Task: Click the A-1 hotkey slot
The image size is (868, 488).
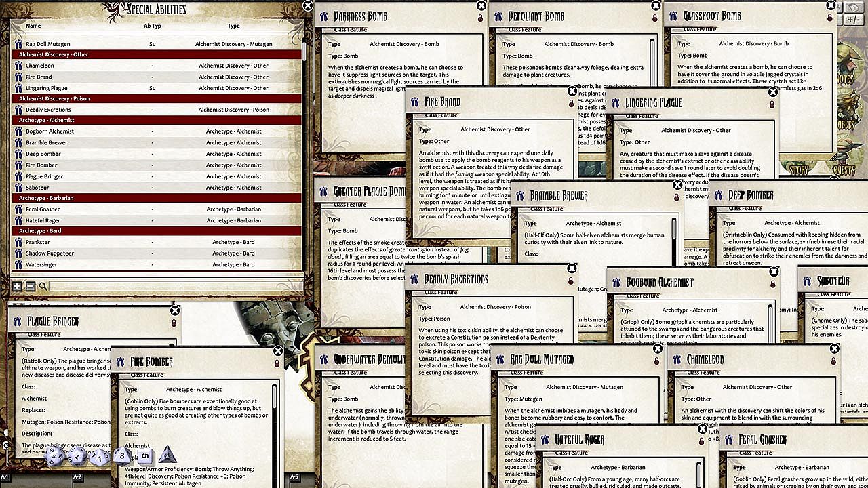Action: click(7, 478)
